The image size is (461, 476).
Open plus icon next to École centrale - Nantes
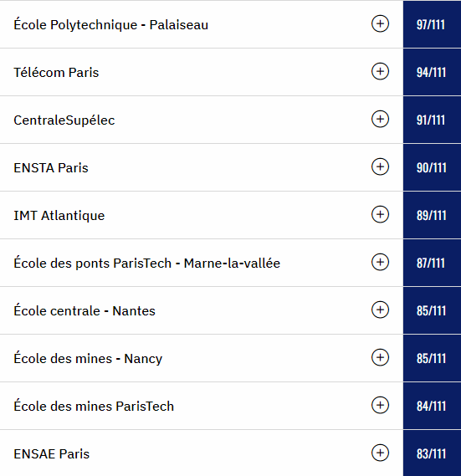pos(380,310)
